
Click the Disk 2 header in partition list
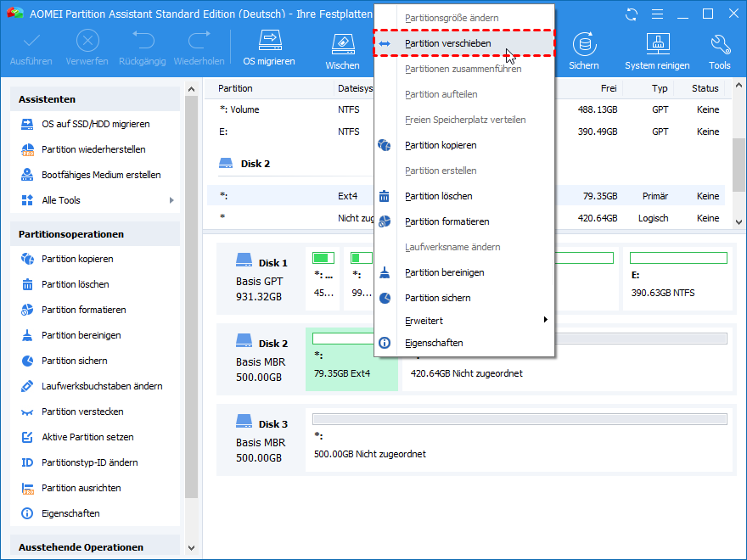tap(244, 164)
